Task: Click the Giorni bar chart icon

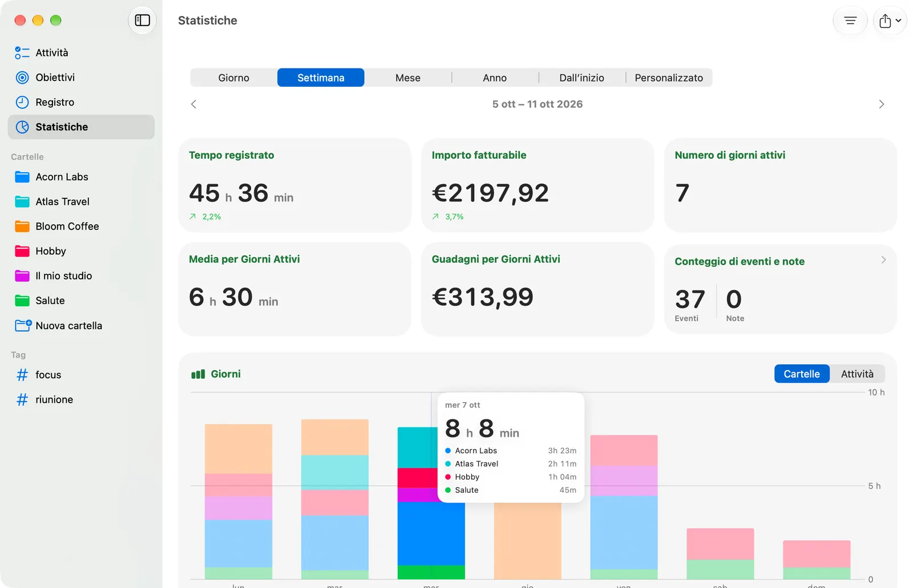Action: pos(198,374)
